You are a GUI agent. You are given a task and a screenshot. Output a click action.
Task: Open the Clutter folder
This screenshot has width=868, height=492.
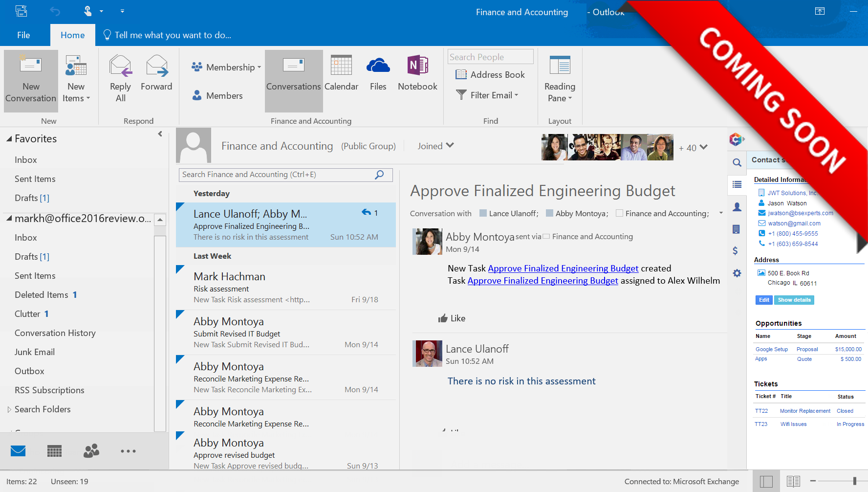[28, 314]
